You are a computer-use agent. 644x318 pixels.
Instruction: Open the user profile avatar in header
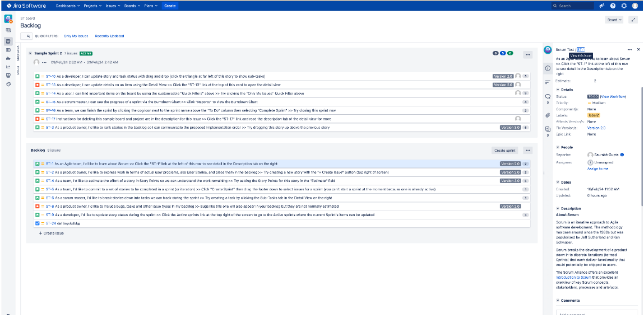point(635,6)
